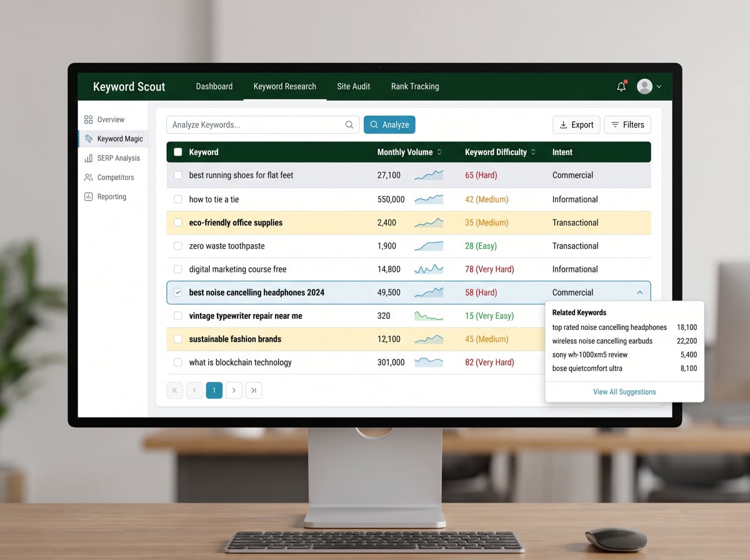Screen dimensions: 750x560
Task: Select the Keyword Research tab
Action: tap(285, 86)
